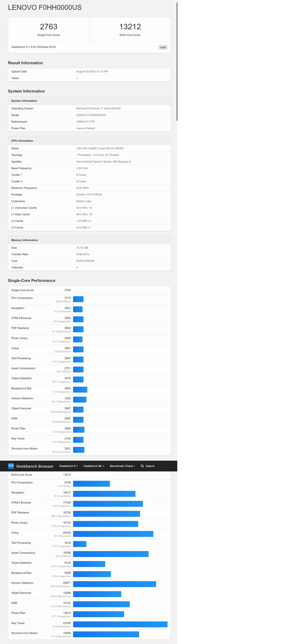This screenshot has height=644, width=303.
Task: Click the multi-core Clang score bar
Action: coord(113,534)
